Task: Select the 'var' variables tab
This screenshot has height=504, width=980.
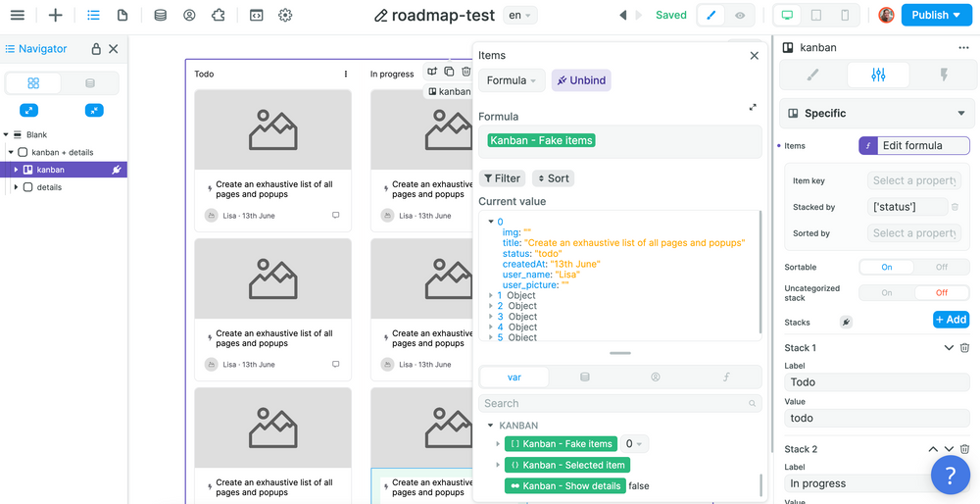Action: pos(514,377)
